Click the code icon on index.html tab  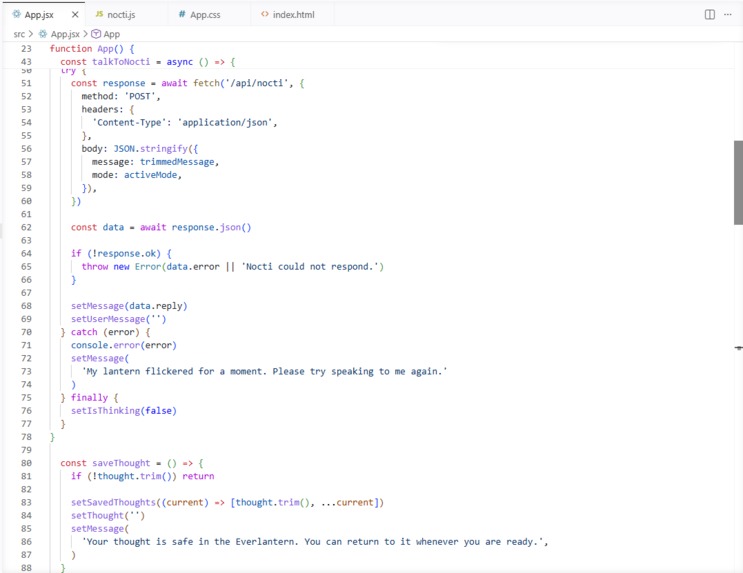(265, 14)
